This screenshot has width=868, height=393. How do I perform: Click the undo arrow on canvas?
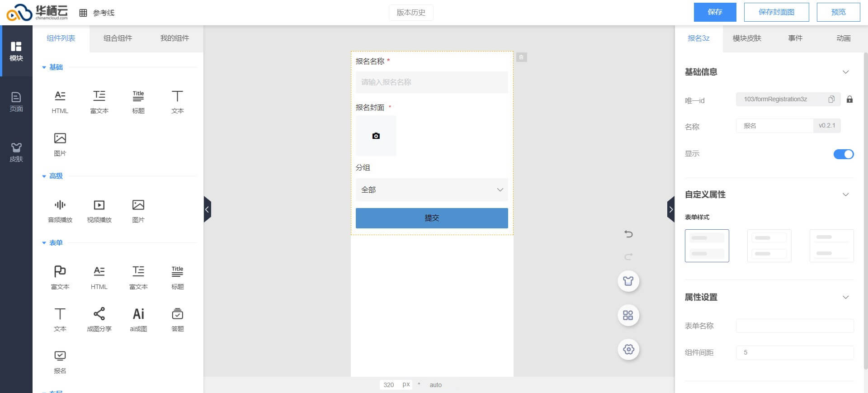(x=628, y=234)
